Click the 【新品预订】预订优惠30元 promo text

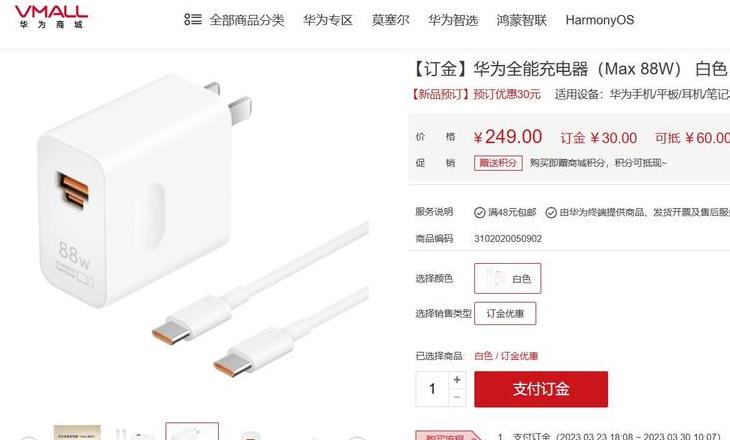[x=475, y=95]
